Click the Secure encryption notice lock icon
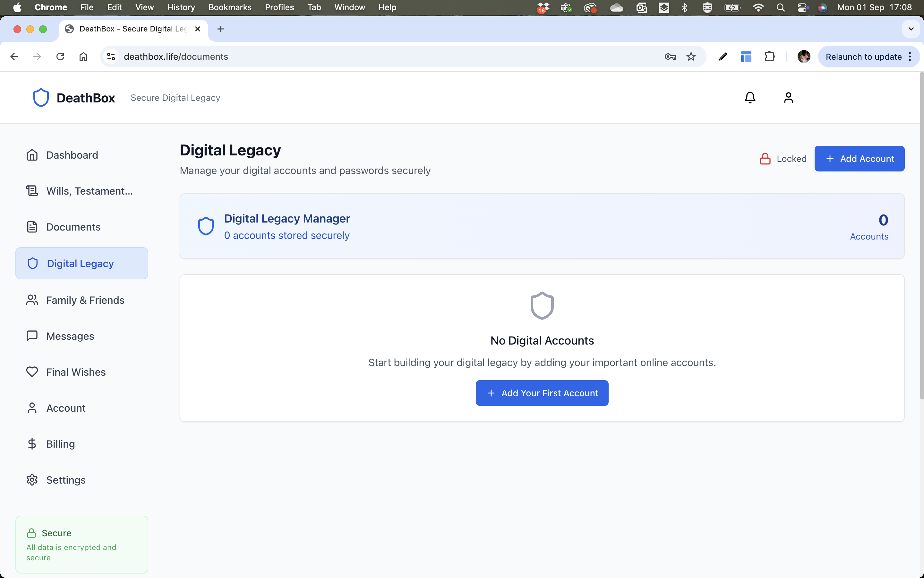Image resolution: width=924 pixels, height=578 pixels. [x=31, y=533]
